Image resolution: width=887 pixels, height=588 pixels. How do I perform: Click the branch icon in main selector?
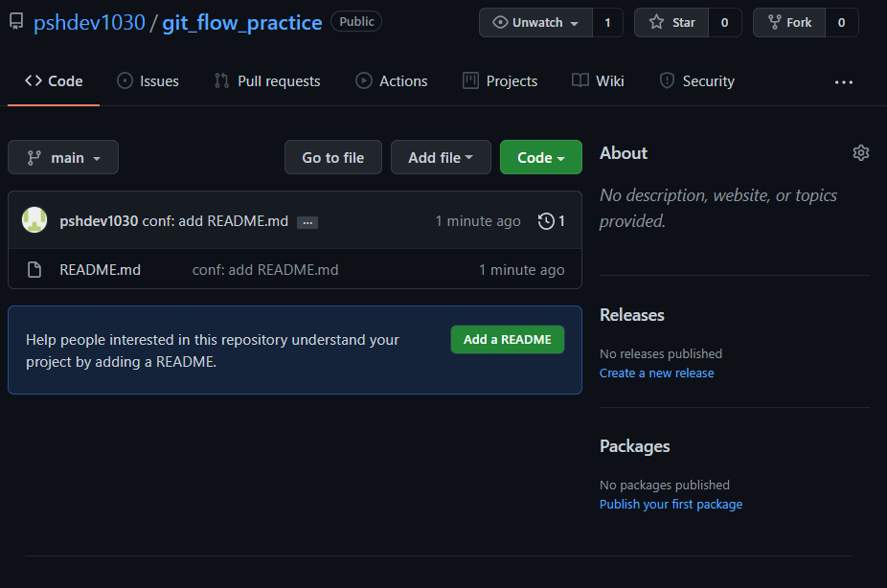(34, 158)
